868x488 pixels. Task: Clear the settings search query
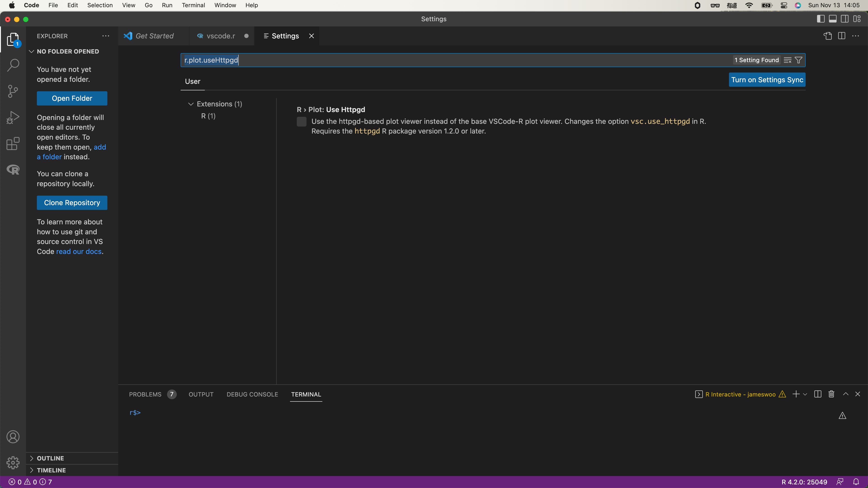(788, 60)
